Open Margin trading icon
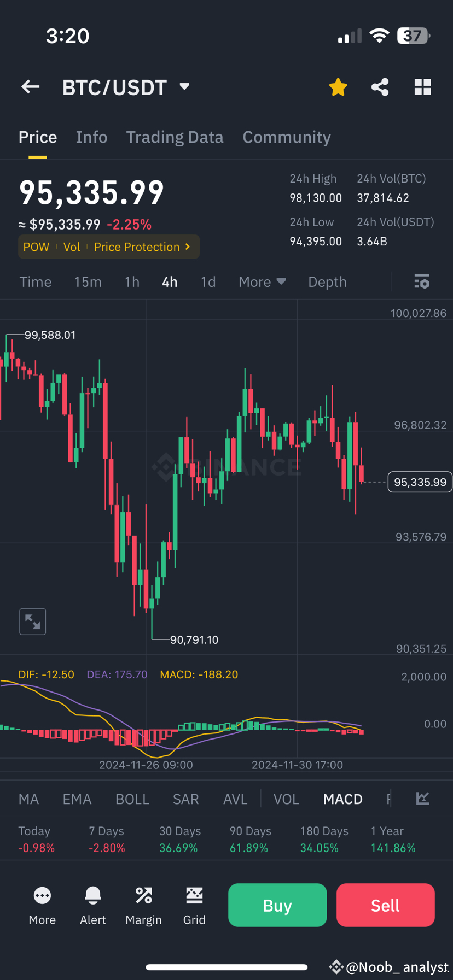The height and width of the screenshot is (980, 453). 143,905
